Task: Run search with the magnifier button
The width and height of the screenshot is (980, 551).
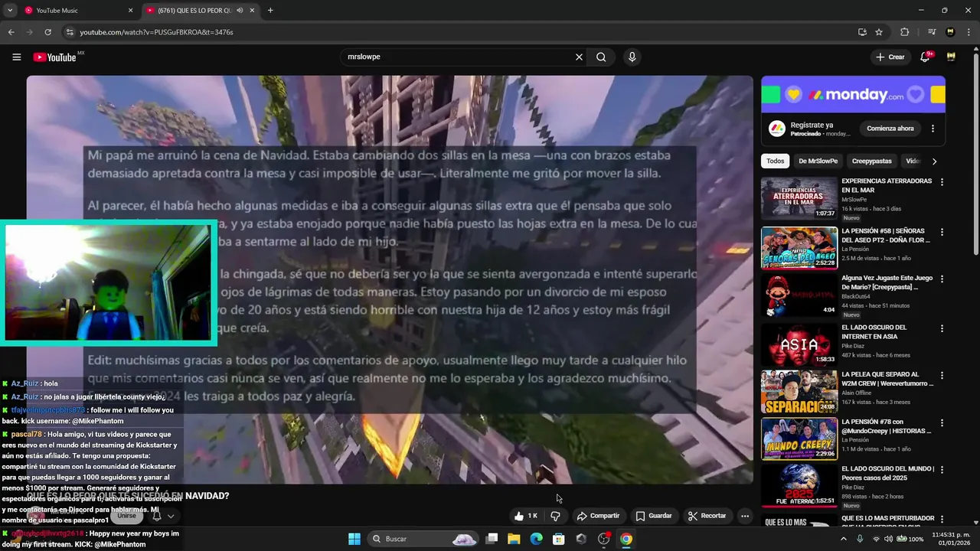Action: point(601,57)
